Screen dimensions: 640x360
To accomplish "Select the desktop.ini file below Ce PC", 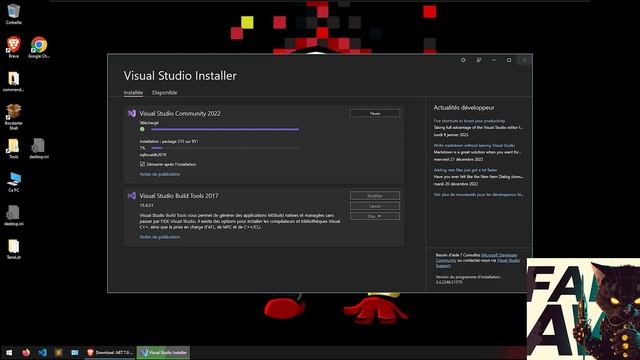I will pos(13,216).
